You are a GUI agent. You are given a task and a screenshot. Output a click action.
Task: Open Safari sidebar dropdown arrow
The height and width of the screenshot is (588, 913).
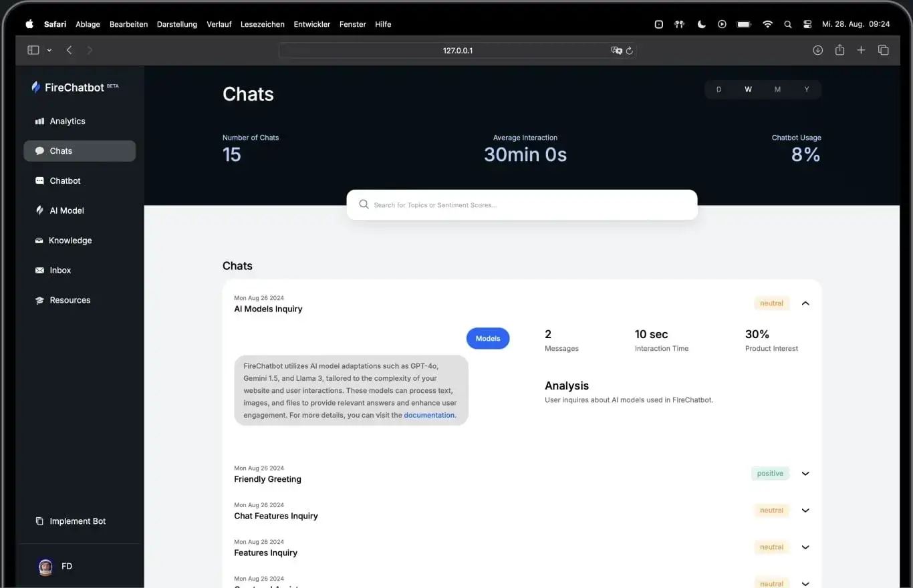click(49, 51)
